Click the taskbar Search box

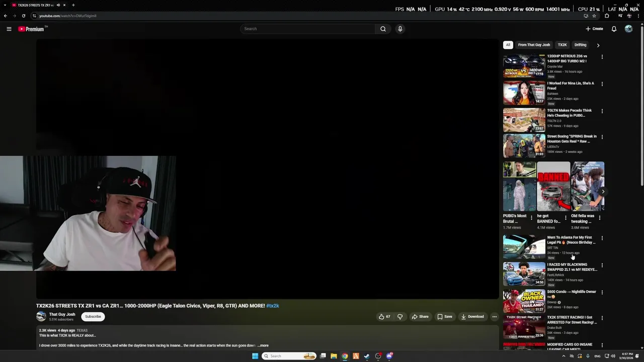pos(289,356)
